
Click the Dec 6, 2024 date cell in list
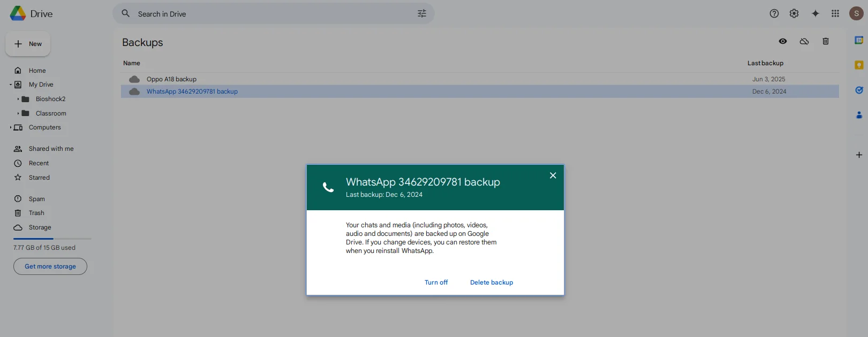(x=769, y=91)
